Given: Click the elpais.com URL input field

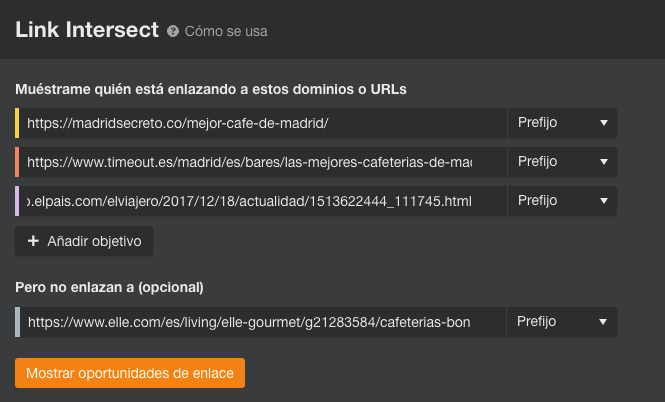Looking at the screenshot, I should click(x=262, y=201).
